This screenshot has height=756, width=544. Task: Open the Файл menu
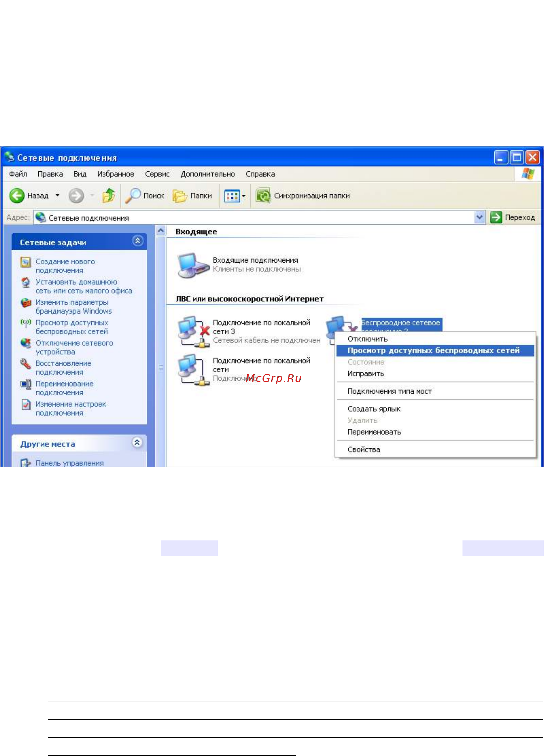[18, 174]
